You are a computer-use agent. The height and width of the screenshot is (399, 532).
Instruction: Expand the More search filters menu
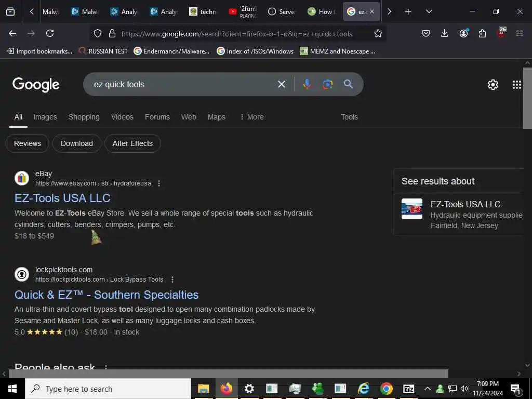[252, 117]
